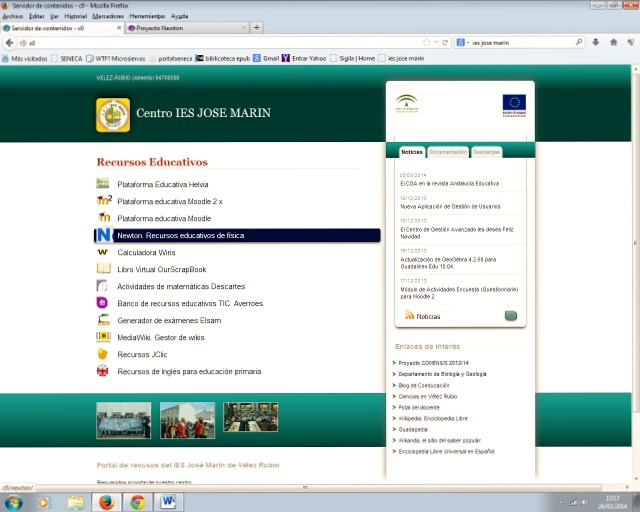Click the search magnifier icon in search box
Screen dimensions: 640x512
coord(579,42)
